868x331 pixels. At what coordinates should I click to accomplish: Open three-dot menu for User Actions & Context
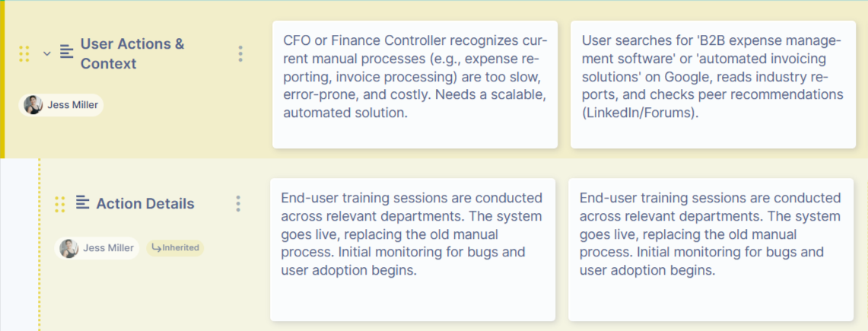click(x=240, y=54)
